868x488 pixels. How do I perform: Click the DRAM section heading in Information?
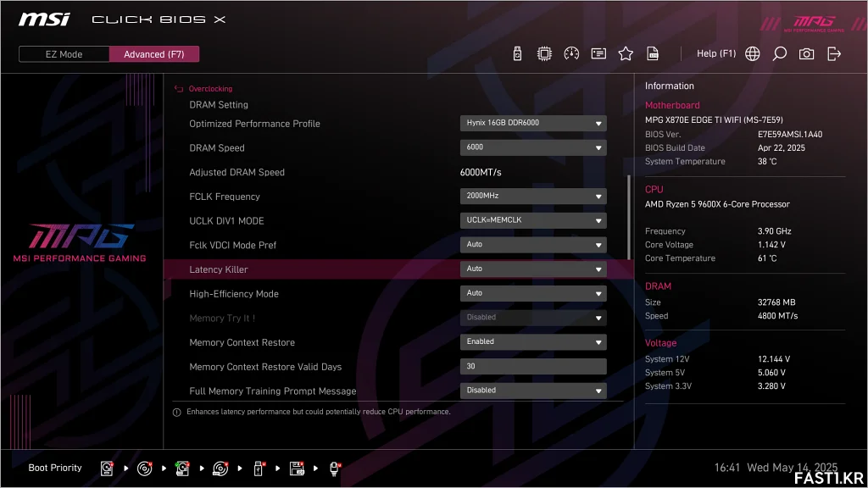658,286
